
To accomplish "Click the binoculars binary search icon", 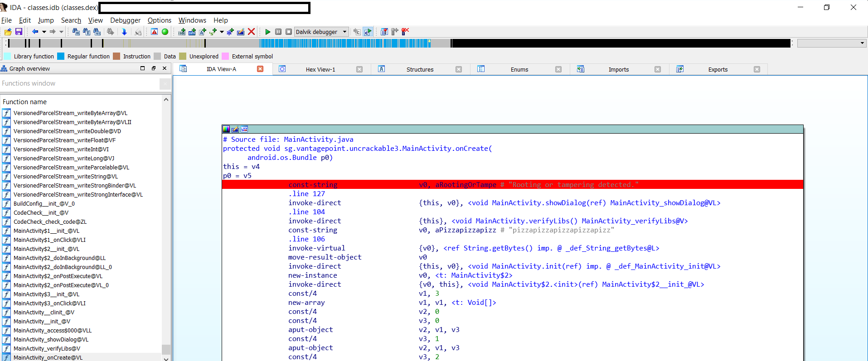I will (97, 32).
